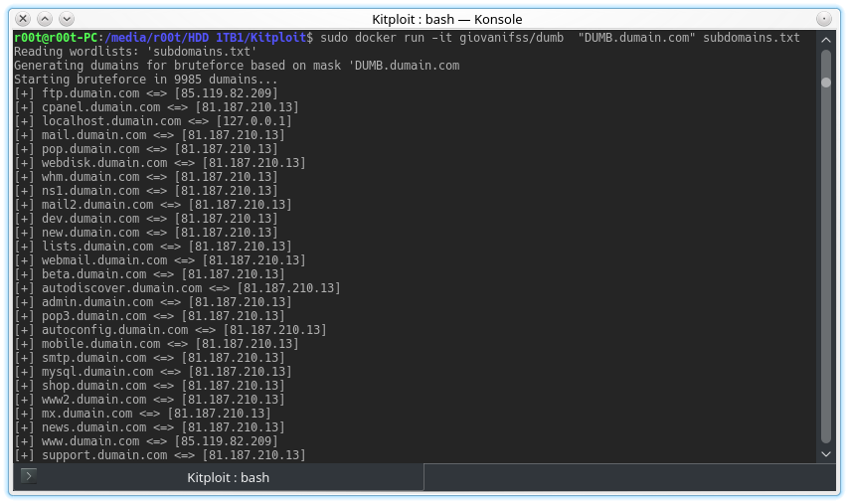Click the new tab icon beside Kitploit tab
Screen dimensions: 849x504
(29, 476)
